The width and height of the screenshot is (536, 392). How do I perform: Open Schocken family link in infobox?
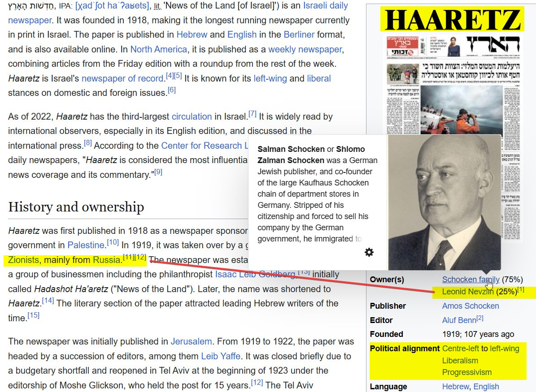tap(471, 279)
